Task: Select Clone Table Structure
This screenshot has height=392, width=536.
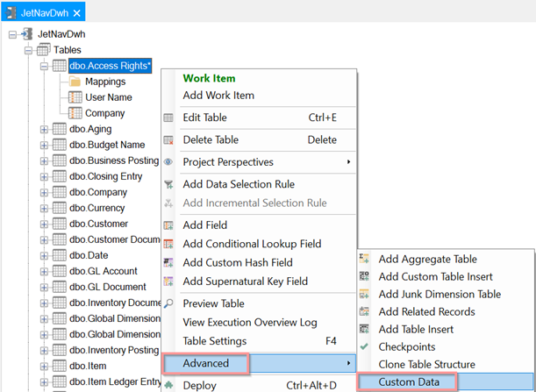Action: point(426,364)
